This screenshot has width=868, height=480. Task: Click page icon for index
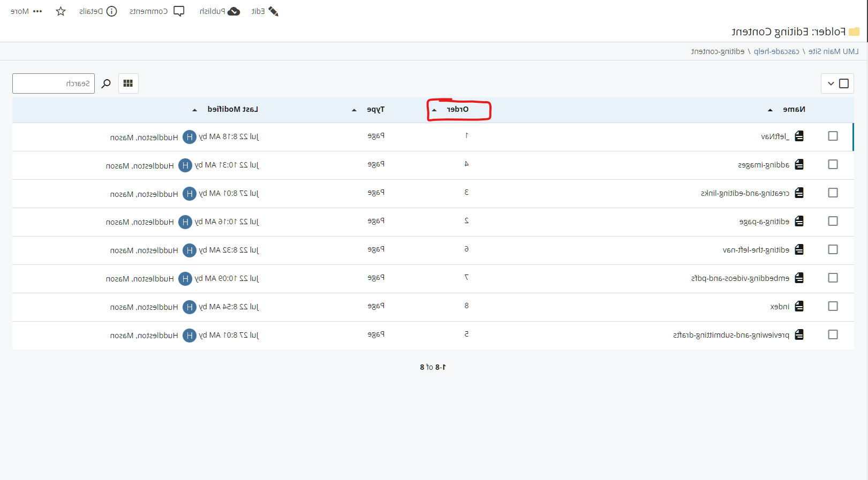click(799, 306)
